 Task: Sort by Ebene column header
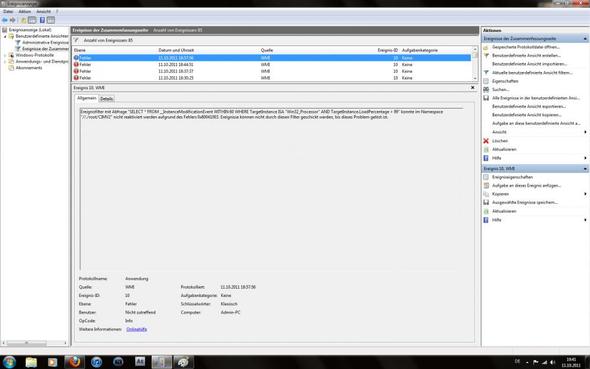[x=79, y=50]
